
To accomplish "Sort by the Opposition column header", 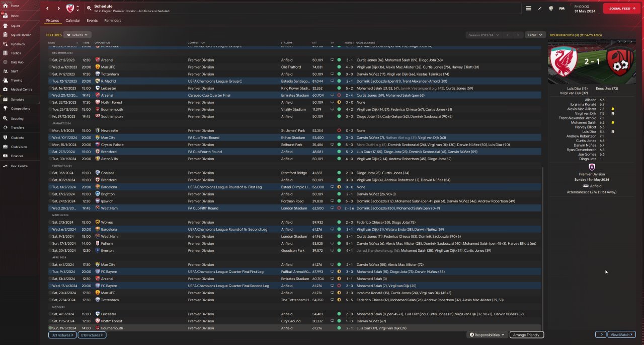I will [x=102, y=43].
